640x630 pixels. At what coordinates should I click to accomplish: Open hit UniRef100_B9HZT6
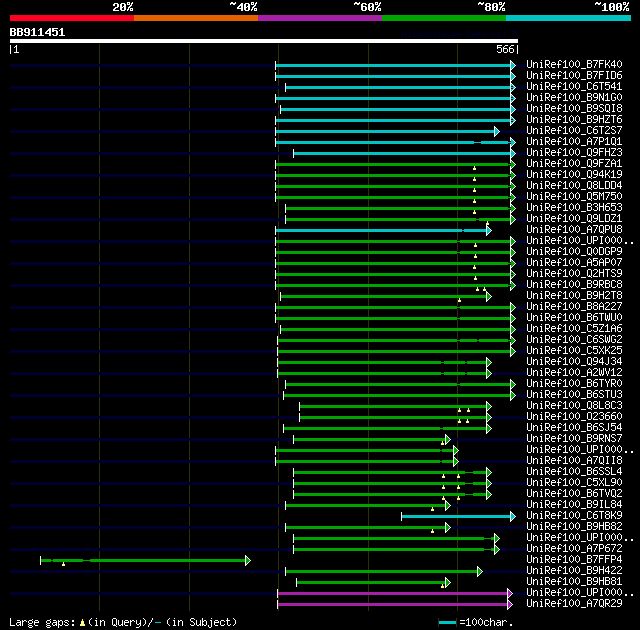point(574,120)
